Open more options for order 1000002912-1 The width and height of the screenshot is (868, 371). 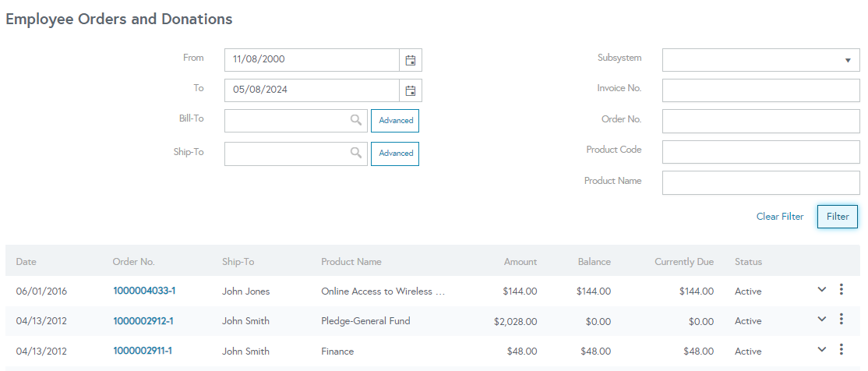(841, 319)
